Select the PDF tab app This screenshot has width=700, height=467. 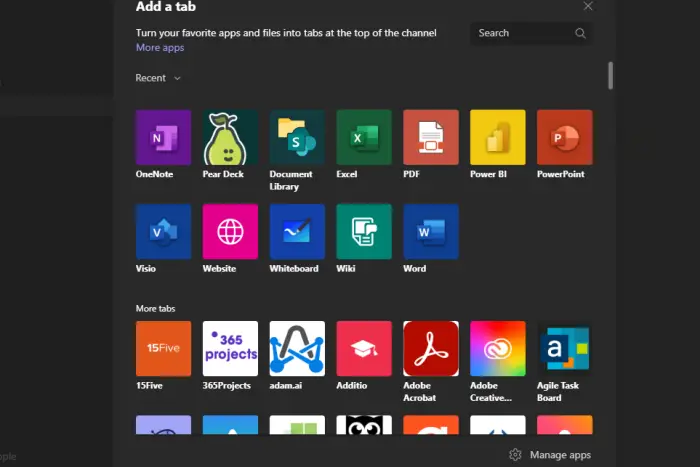coord(431,138)
